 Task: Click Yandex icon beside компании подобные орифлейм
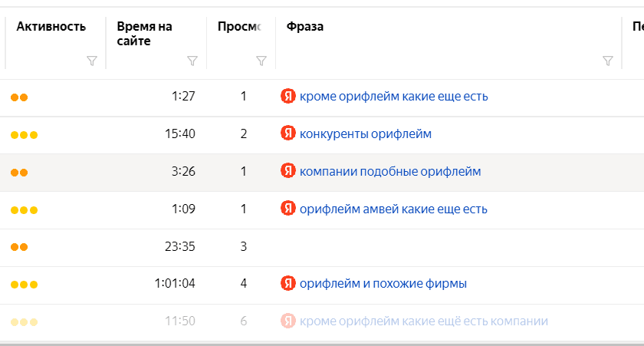coord(288,171)
